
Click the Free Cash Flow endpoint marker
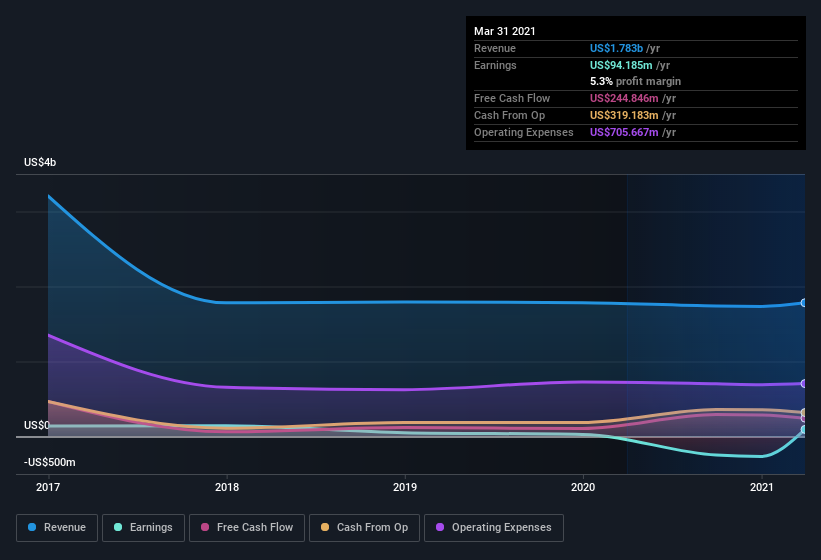tap(803, 418)
